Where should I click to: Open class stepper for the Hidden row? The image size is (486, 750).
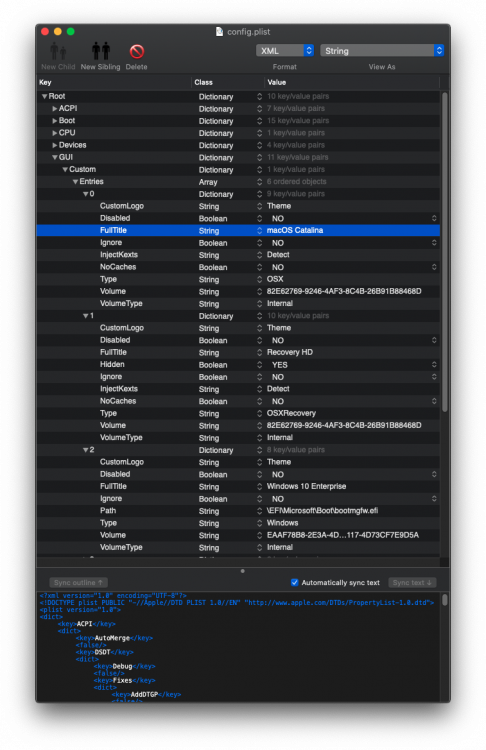(259, 364)
